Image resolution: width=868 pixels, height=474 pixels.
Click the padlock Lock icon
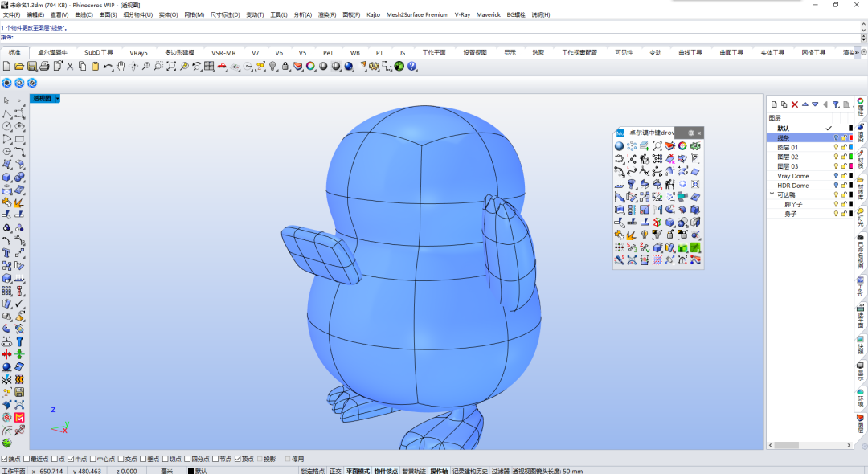[285, 67]
